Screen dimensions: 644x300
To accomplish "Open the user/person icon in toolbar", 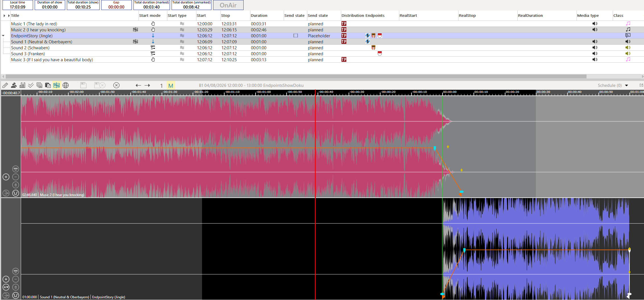I will coord(14,85).
